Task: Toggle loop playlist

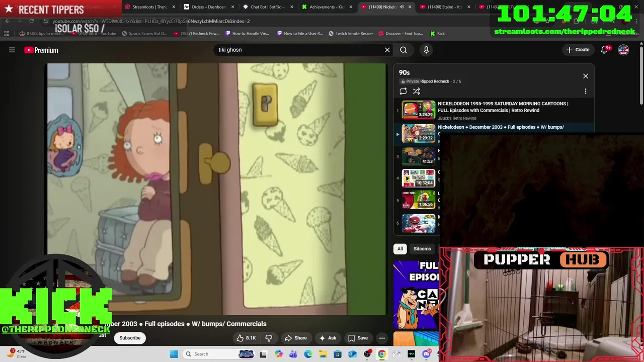Action: tap(403, 91)
